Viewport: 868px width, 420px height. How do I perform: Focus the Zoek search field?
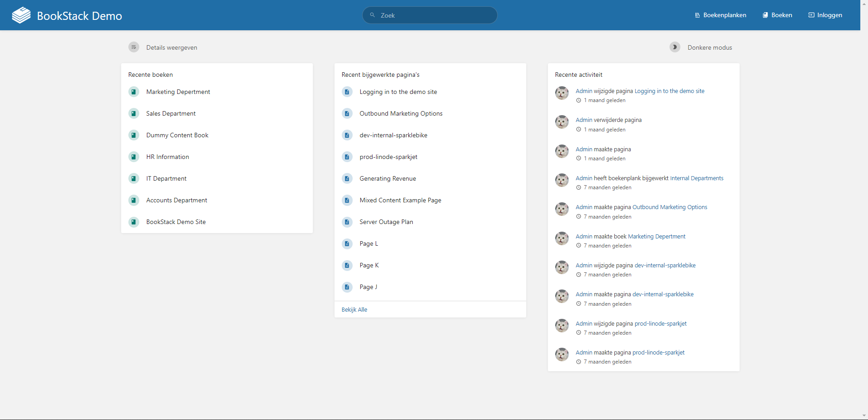pos(434,15)
